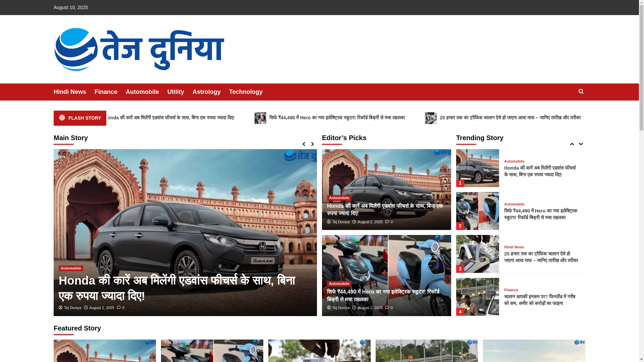The height and width of the screenshot is (362, 644).
Task: Open trending story 1 Honda thumbnail
Action: tap(478, 168)
